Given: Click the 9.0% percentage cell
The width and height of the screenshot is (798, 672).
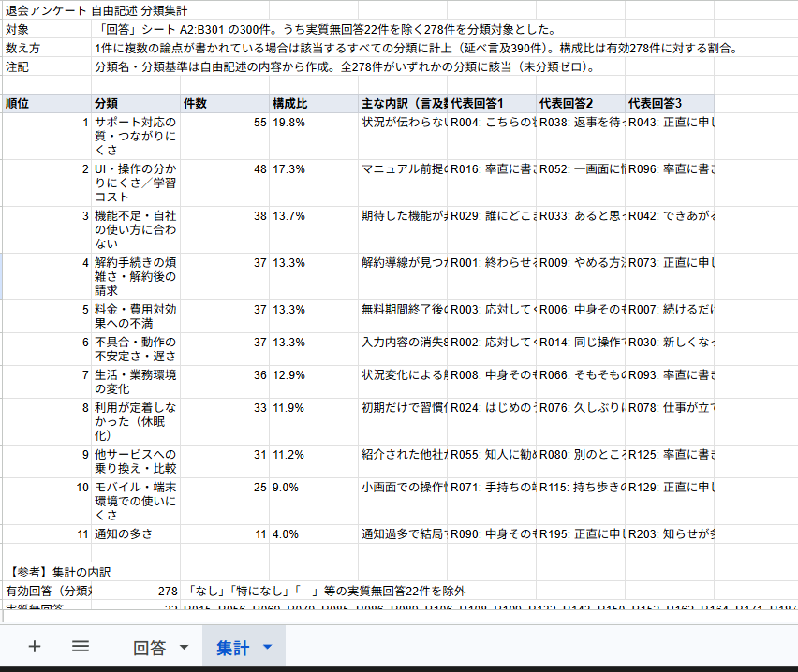Looking at the screenshot, I should point(314,501).
